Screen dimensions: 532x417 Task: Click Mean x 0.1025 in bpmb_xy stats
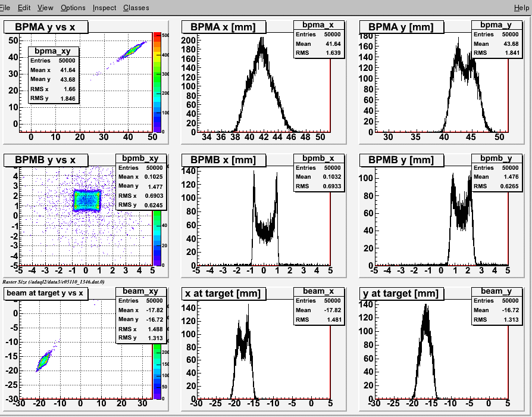pyautogui.click(x=141, y=177)
